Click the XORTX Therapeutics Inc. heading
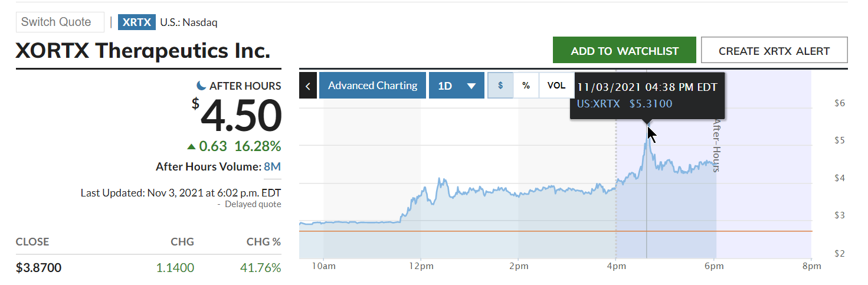This screenshot has height=285, width=868. click(x=143, y=51)
